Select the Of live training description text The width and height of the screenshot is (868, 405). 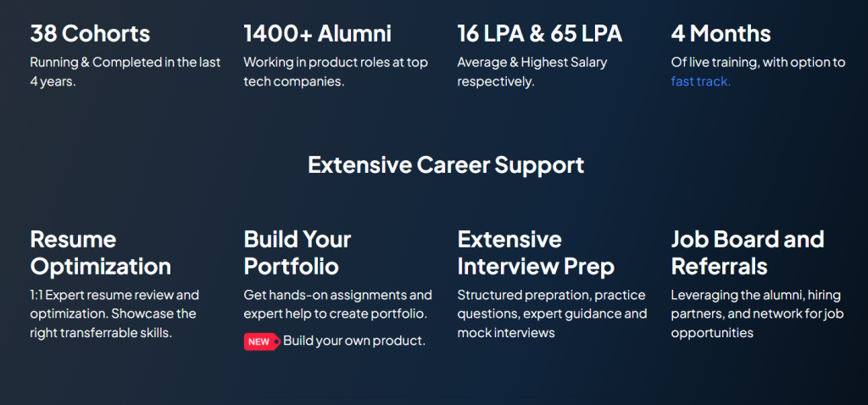[x=759, y=72]
